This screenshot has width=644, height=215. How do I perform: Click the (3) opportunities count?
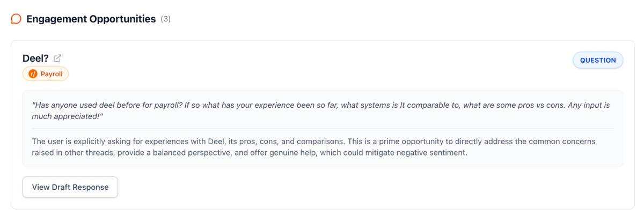pos(165,19)
